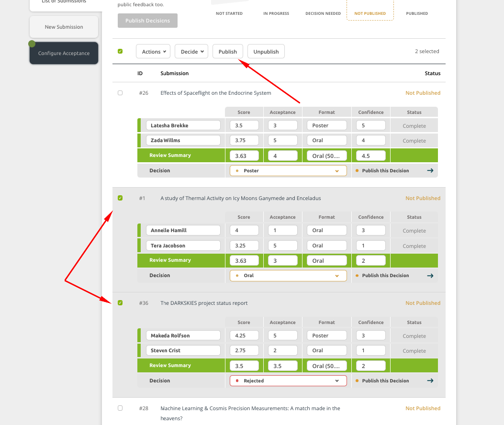Click the ID column header
This screenshot has width=504, height=425.
[x=140, y=73]
